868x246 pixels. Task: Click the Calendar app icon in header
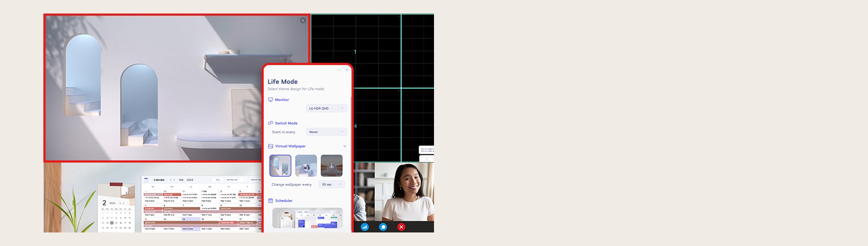pos(146,179)
